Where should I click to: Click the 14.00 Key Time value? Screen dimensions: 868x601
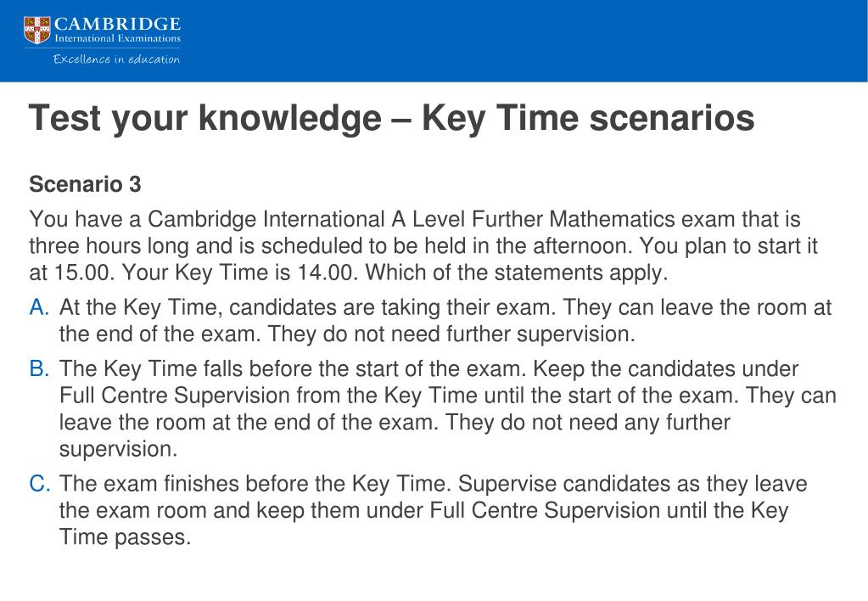(328, 272)
